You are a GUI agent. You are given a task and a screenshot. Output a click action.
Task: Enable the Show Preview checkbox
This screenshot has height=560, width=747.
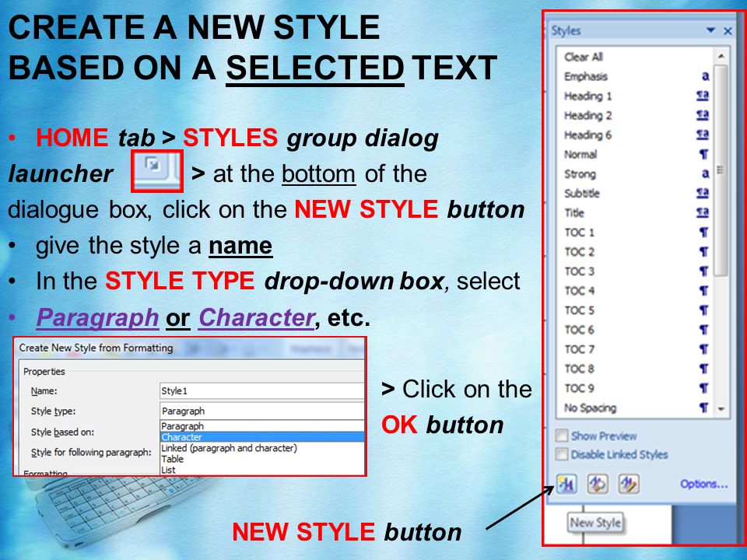point(562,436)
